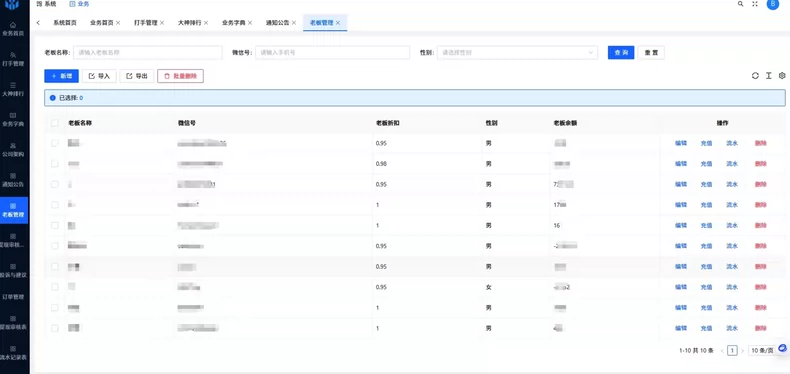Open the 系统 top menu
This screenshot has width=790, height=374.
coord(46,4)
